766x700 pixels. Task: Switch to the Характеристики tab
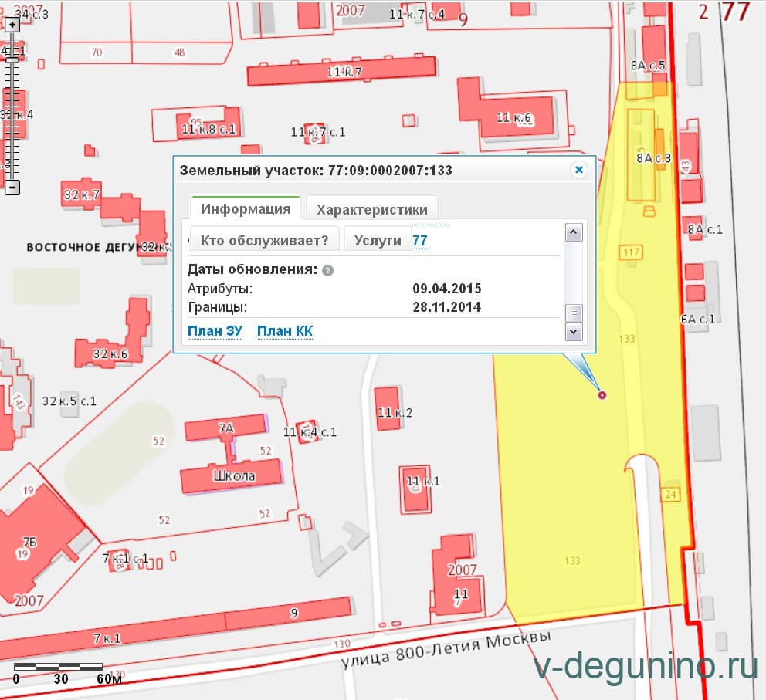(371, 209)
